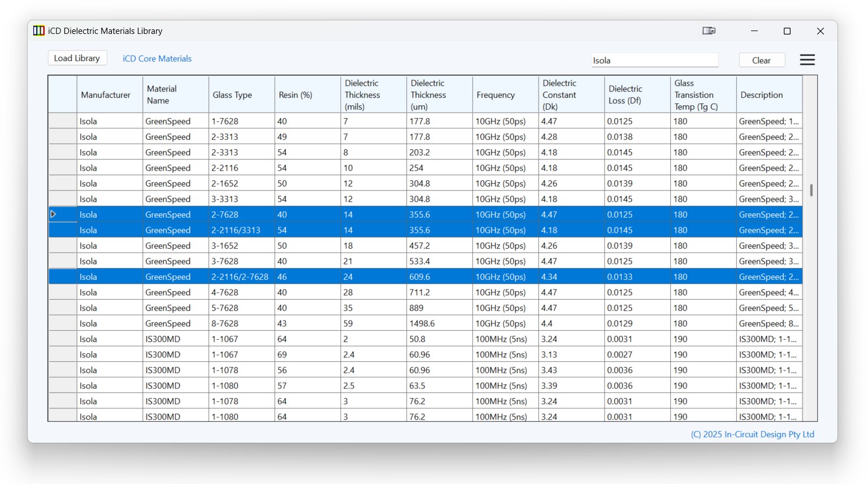This screenshot has width=868, height=484.
Task: Click thickness cell 1498.6 um
Action: (x=440, y=323)
